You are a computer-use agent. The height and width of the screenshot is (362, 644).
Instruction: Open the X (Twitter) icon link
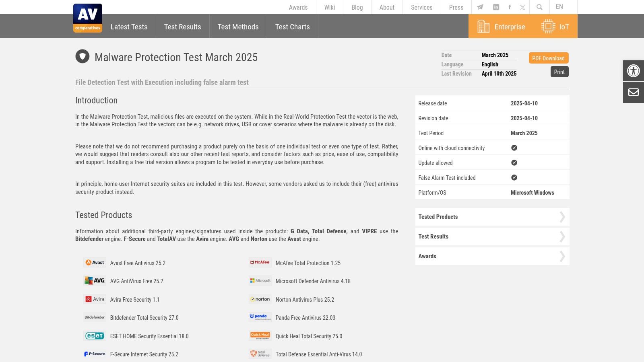pyautogui.click(x=522, y=7)
